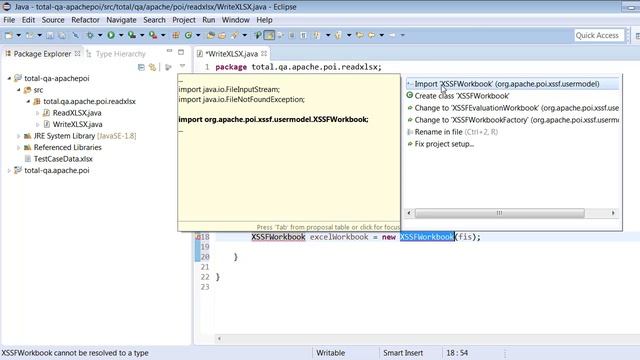Expand the ReadXLSX.java node

(37, 113)
